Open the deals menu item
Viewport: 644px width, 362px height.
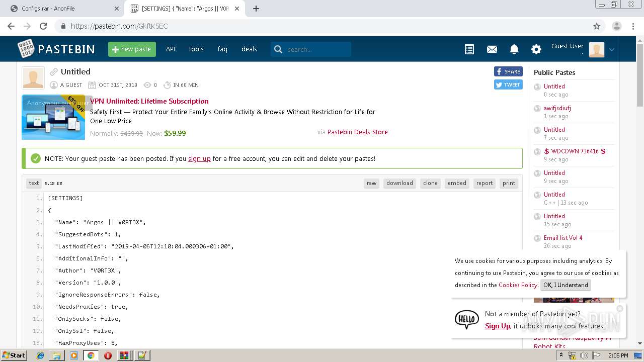[249, 49]
